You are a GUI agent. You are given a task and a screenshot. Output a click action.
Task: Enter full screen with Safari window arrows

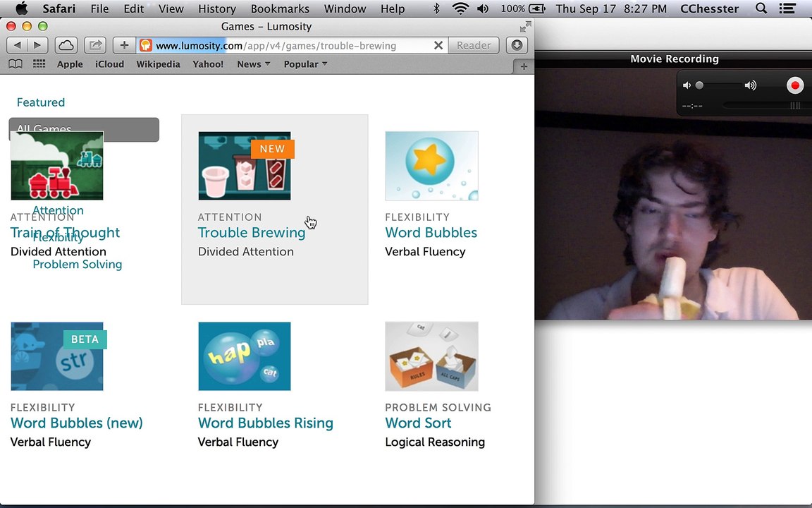click(525, 26)
